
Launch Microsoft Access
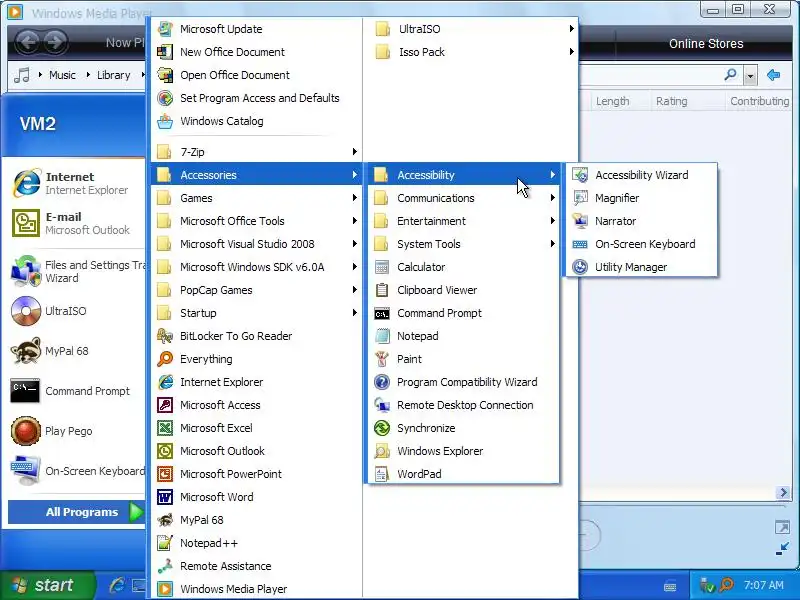tap(257, 405)
